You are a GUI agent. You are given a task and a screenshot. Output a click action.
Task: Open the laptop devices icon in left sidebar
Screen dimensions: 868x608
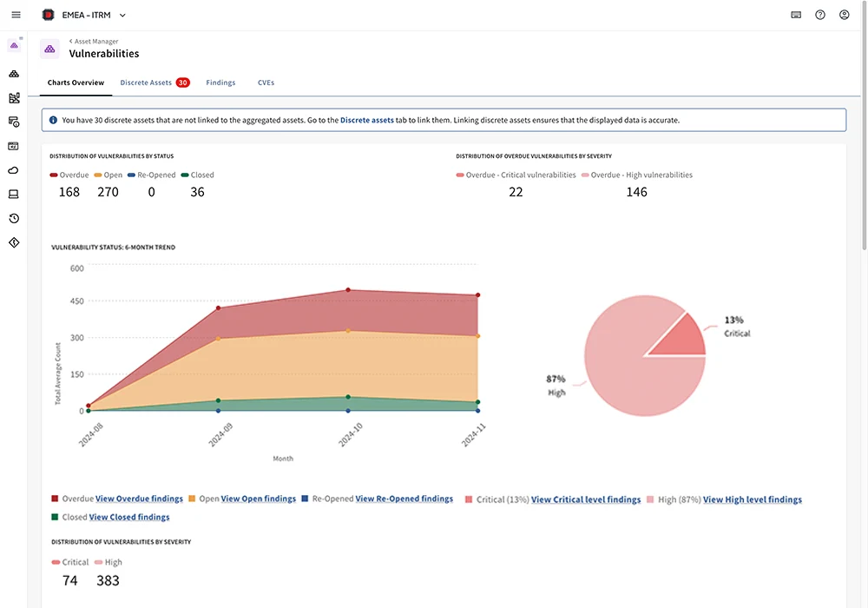pyautogui.click(x=13, y=194)
